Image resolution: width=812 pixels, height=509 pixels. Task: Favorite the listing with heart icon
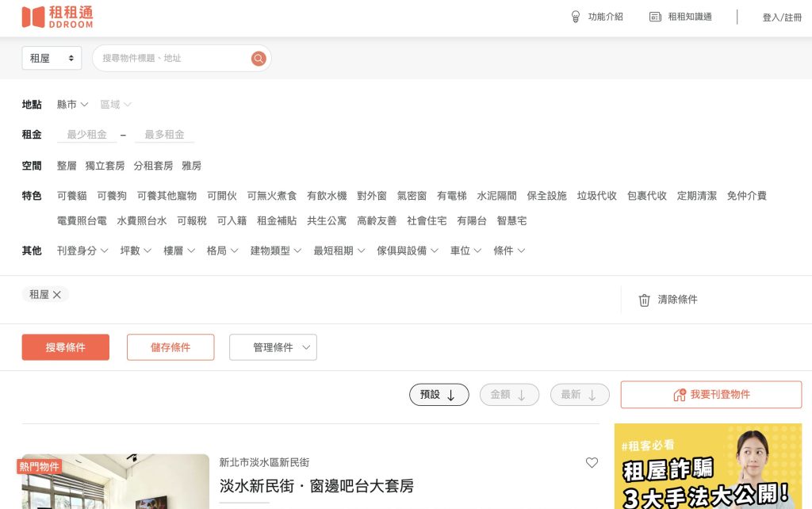tap(592, 463)
